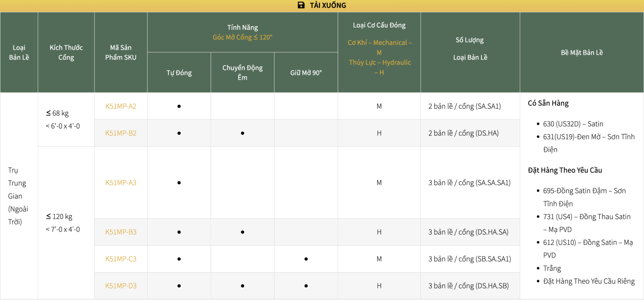
Task: Click the Chuyển Động Êm dot for K51MP-B2
Action: point(243,133)
